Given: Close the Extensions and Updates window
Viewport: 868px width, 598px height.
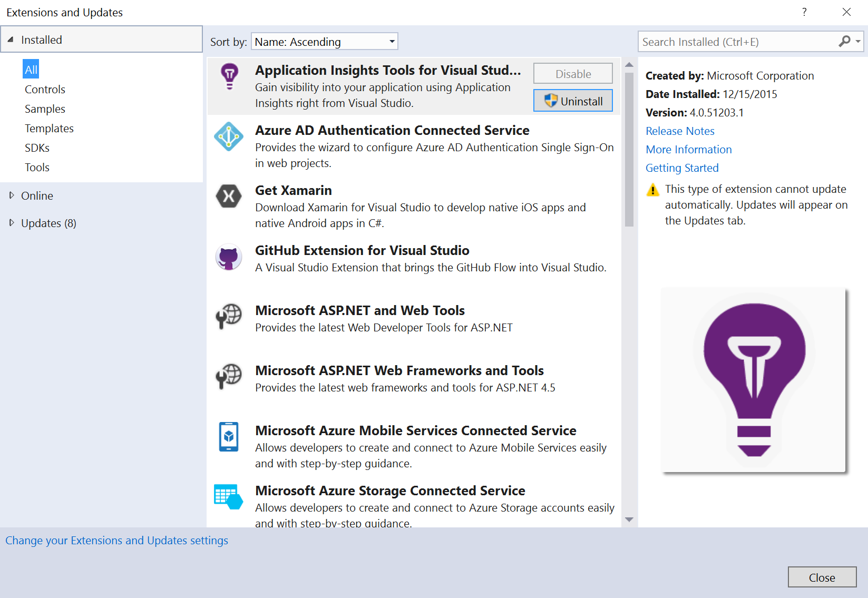Looking at the screenshot, I should 846,12.
